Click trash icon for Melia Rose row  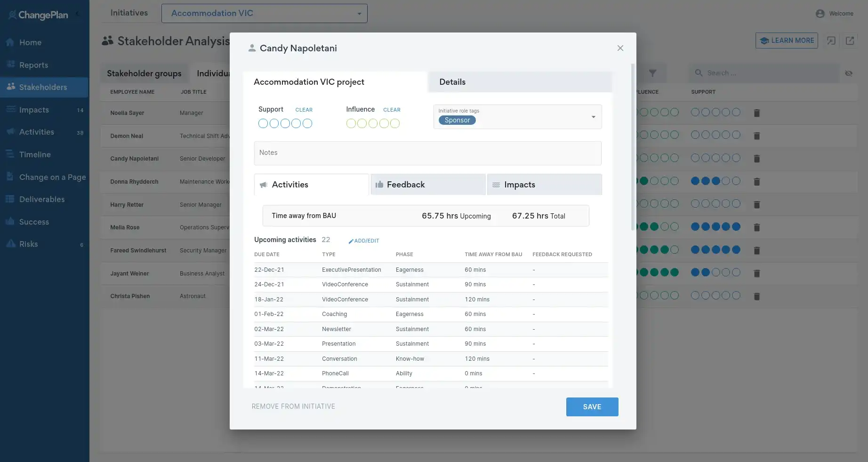point(756,227)
